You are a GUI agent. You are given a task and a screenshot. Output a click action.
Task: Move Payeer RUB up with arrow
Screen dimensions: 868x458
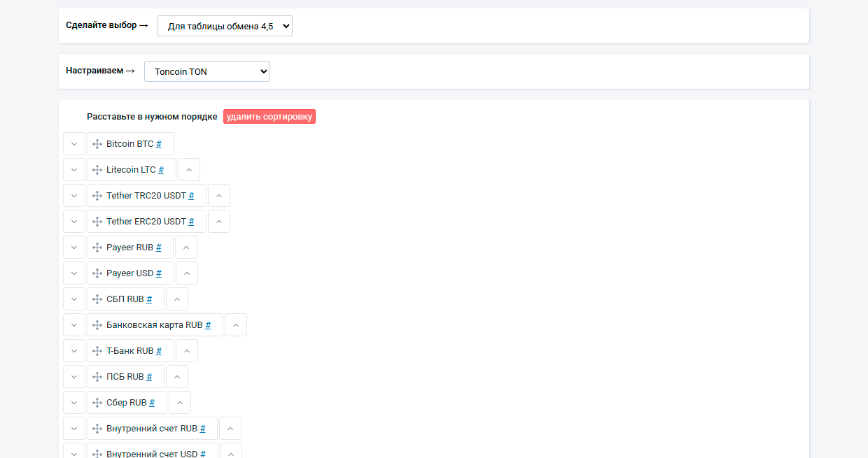click(x=186, y=248)
